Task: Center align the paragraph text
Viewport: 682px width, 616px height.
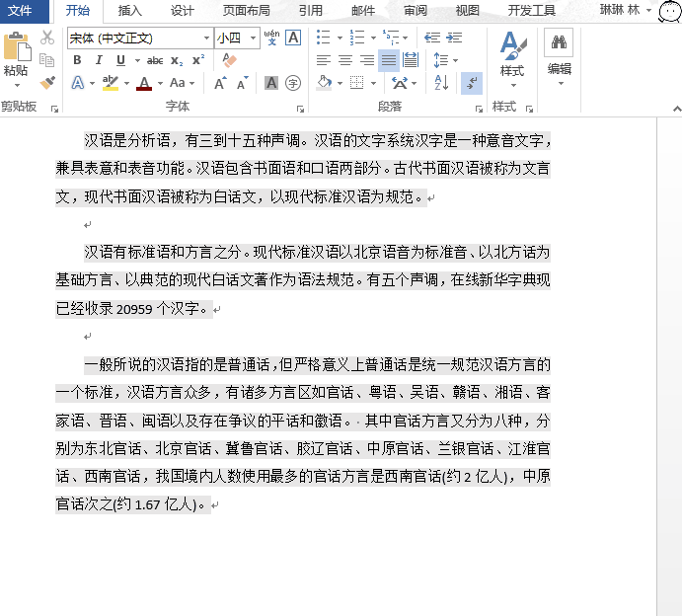Action: point(345,60)
